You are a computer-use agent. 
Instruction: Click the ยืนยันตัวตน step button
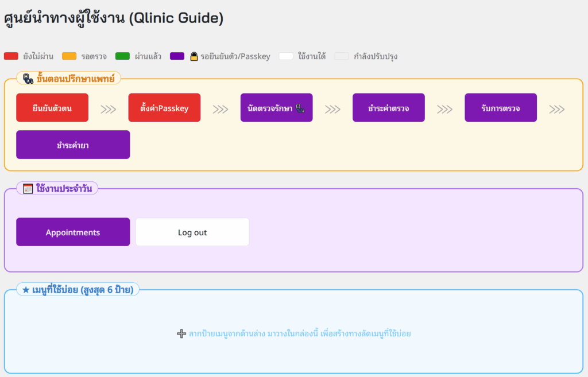tap(52, 107)
